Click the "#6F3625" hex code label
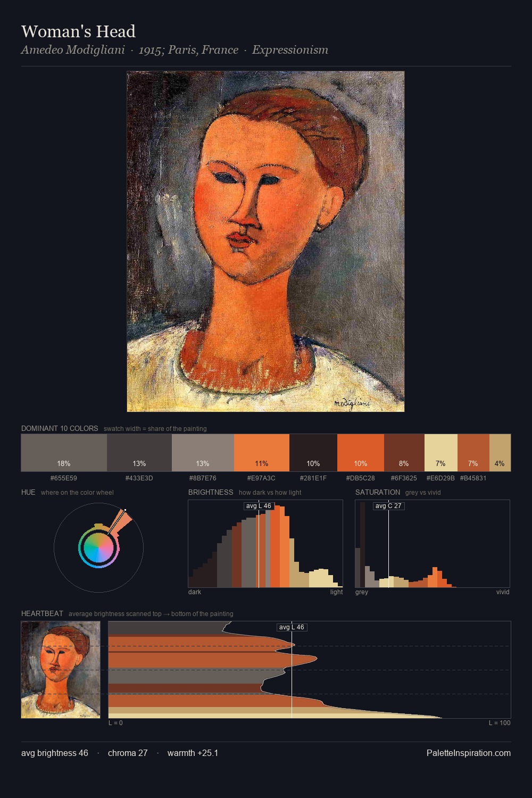 (x=404, y=478)
